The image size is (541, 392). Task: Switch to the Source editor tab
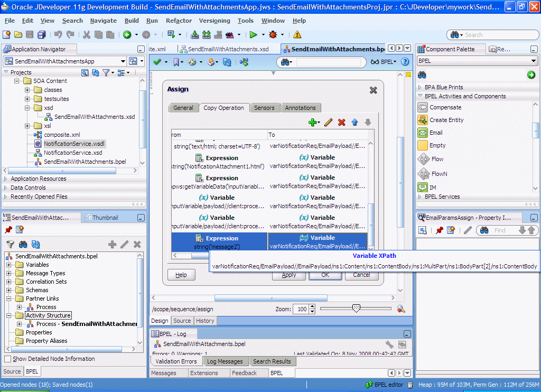182,321
